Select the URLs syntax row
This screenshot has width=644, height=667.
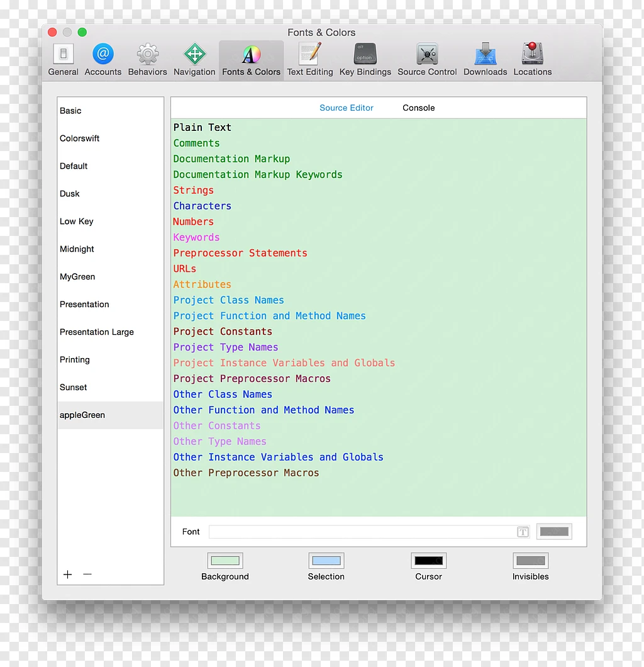(x=379, y=269)
